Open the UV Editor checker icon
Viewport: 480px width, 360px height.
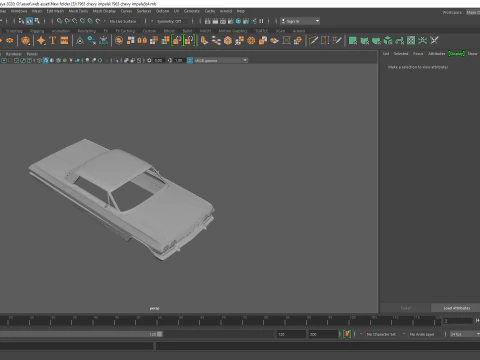coord(411,41)
